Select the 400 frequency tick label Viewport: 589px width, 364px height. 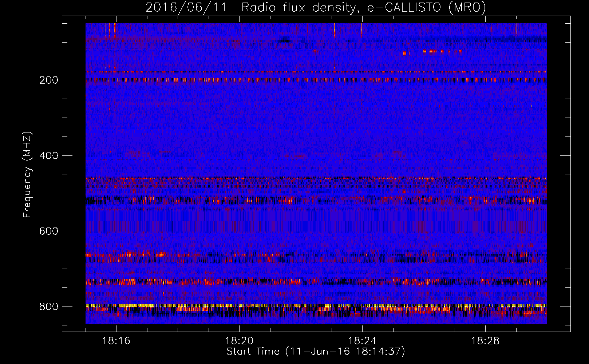(49, 156)
